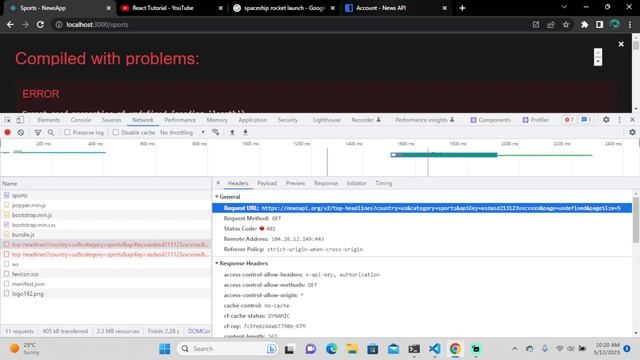
Task: Select the highlighted Request URL row
Action: click(422, 208)
